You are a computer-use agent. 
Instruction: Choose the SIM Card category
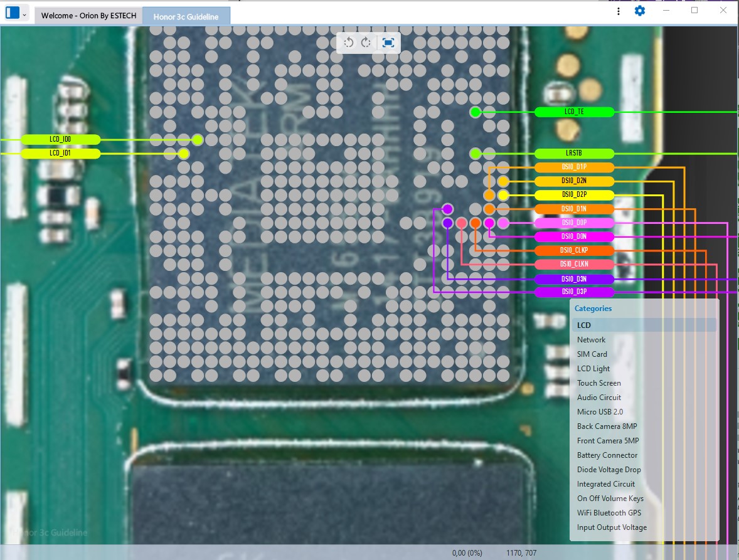[592, 354]
